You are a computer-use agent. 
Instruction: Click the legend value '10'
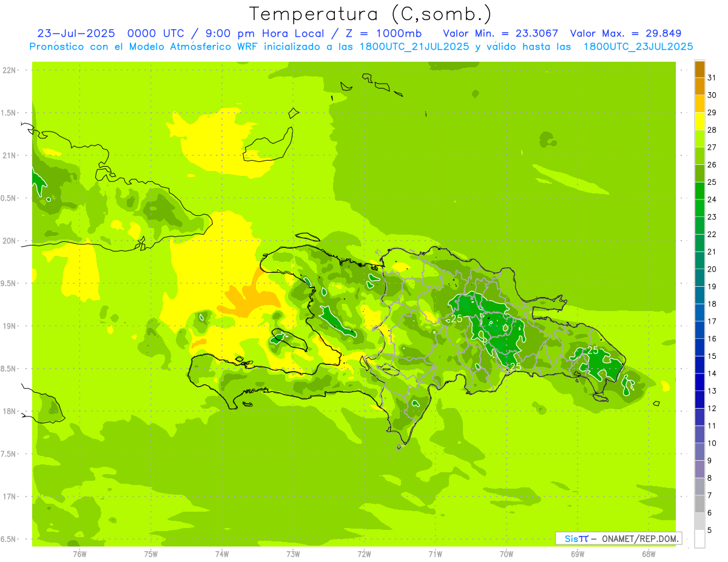coord(712,443)
